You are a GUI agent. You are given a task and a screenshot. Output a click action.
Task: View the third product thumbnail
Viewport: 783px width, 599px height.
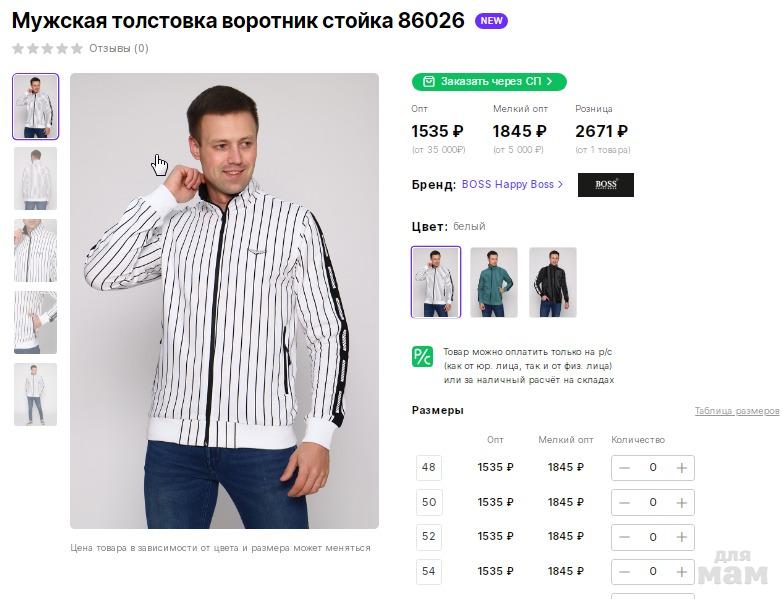(x=36, y=251)
